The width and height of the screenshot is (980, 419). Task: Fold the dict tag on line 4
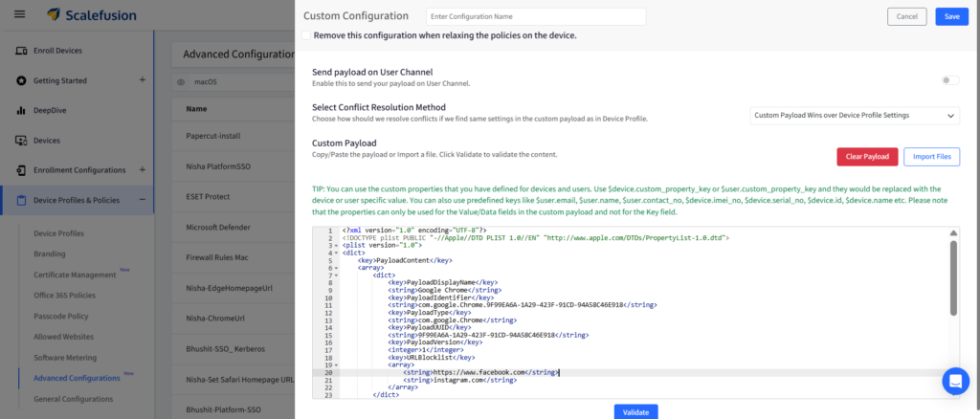click(x=336, y=253)
